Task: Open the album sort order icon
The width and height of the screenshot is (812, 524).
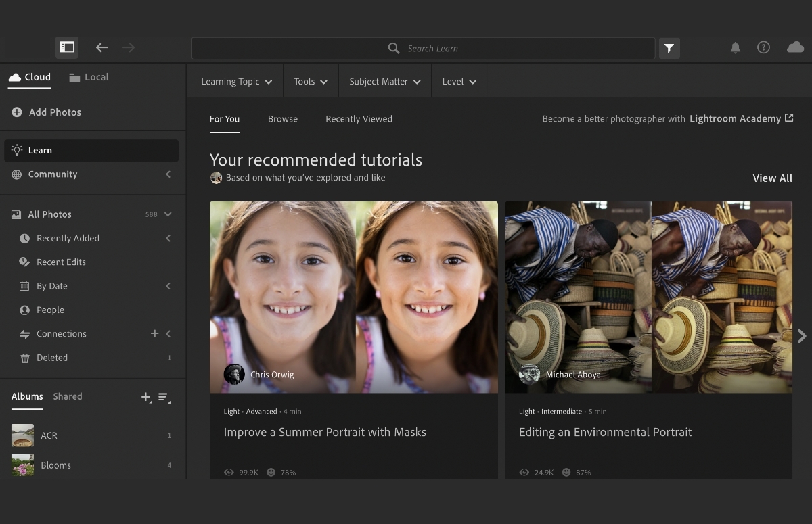Action: (164, 397)
